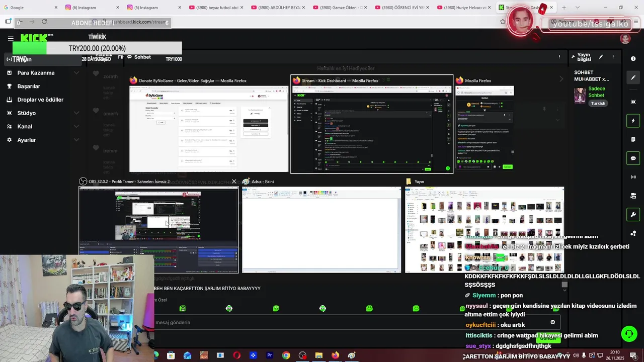Open the taskbar volume control
Image resolution: width=644 pixels, height=362 pixels.
576,355
